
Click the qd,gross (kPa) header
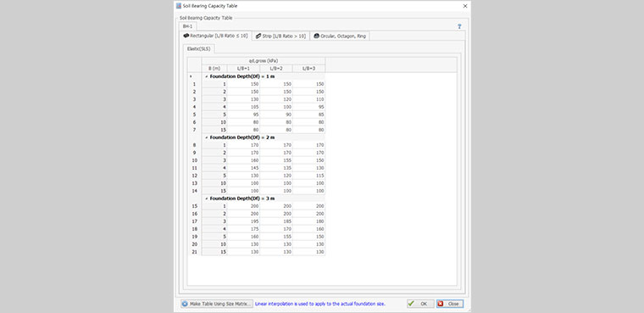pyautogui.click(x=264, y=61)
